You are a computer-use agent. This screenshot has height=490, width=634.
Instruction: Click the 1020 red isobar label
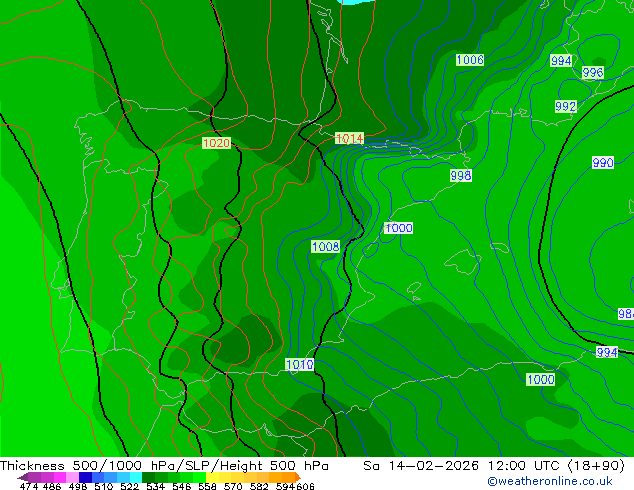tap(216, 143)
